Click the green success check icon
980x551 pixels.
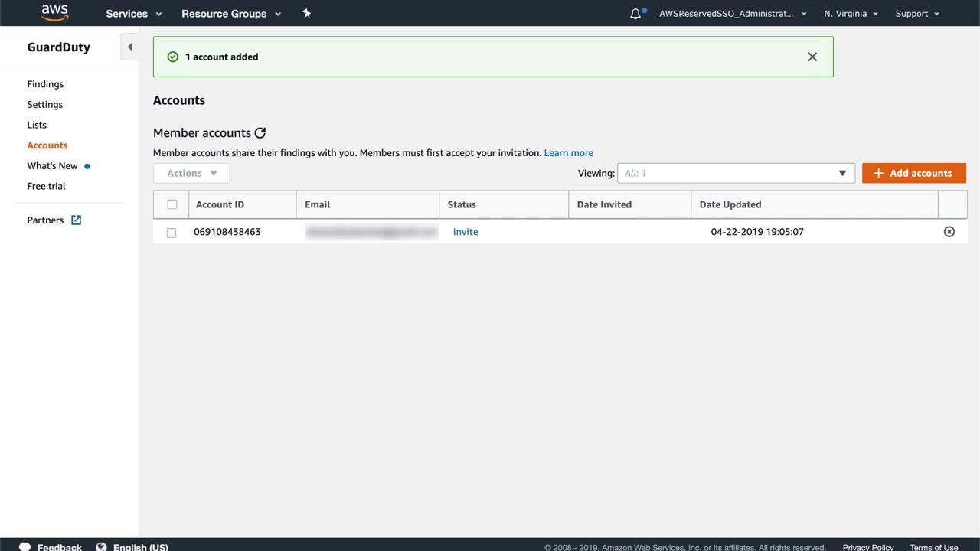173,57
